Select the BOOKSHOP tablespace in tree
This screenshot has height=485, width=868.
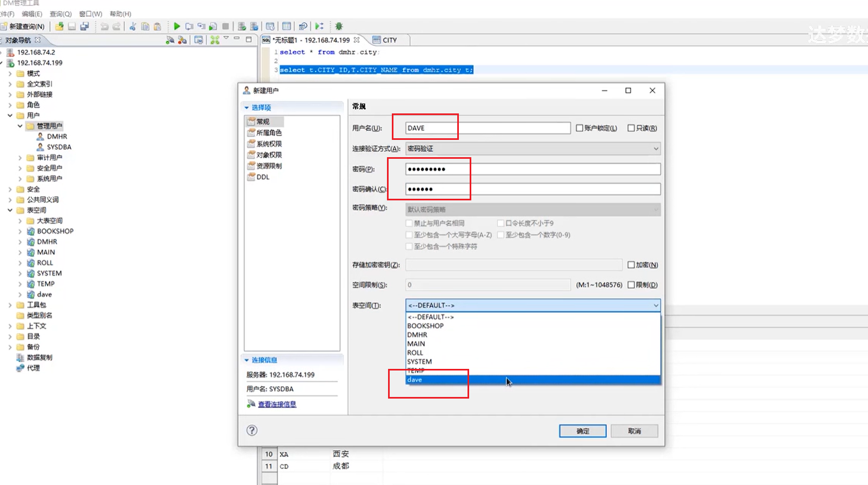(x=55, y=231)
